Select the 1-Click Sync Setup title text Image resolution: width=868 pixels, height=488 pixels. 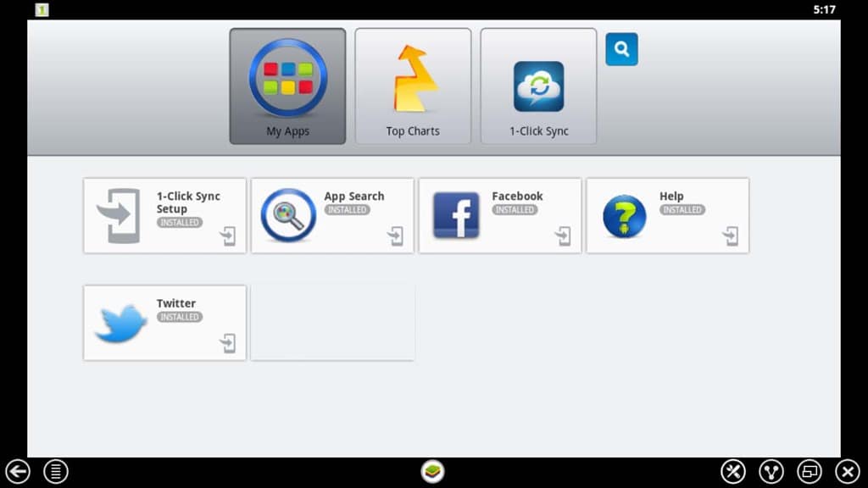[x=188, y=202]
